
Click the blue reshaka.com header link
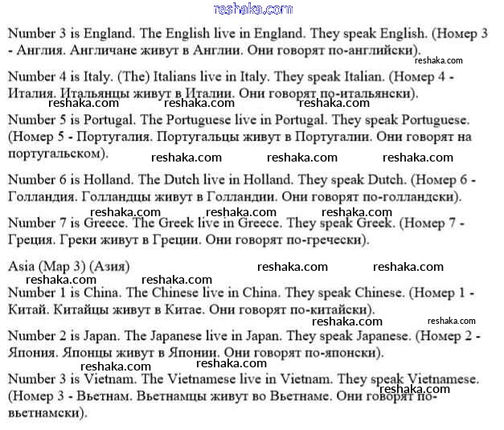[x=252, y=9]
